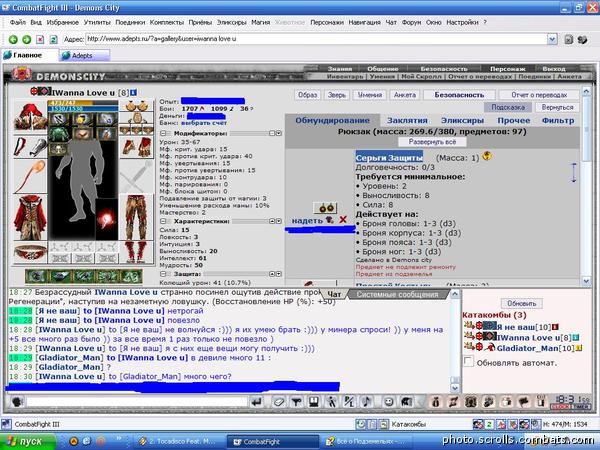The width and height of the screenshot is (600, 450).
Task: Click the equipped belt slot
Action: coord(30,252)
